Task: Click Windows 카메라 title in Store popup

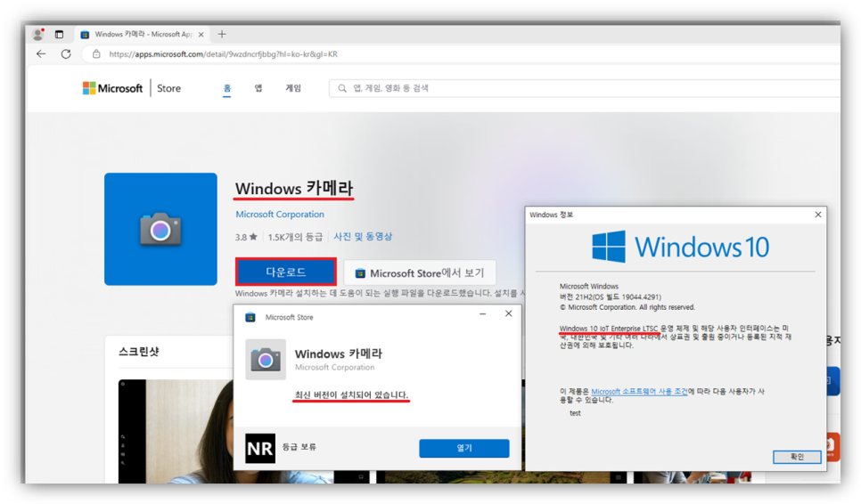Action: click(339, 354)
